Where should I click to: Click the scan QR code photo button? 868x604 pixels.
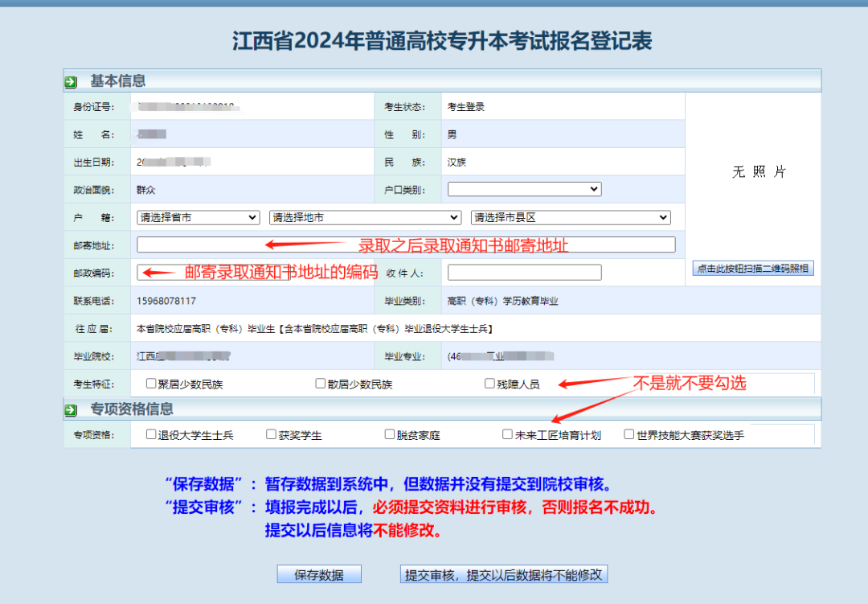pyautogui.click(x=753, y=269)
